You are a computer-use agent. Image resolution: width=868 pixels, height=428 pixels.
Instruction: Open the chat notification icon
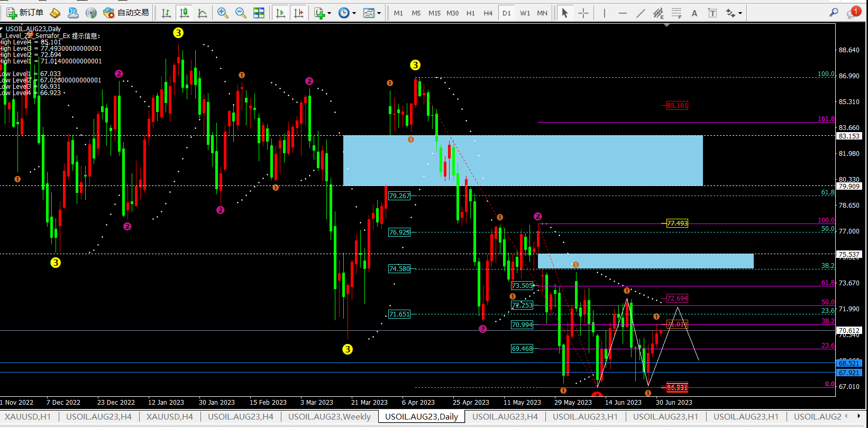(853, 12)
